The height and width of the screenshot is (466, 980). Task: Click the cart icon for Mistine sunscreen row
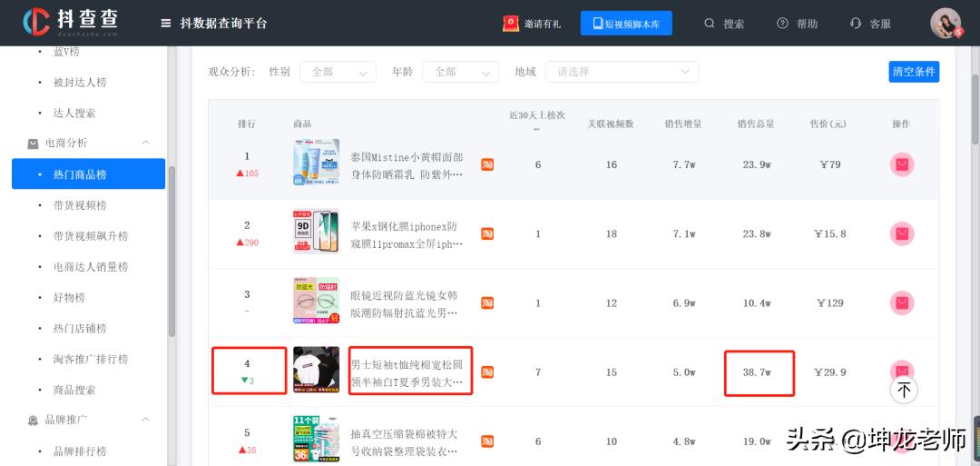[902, 164]
